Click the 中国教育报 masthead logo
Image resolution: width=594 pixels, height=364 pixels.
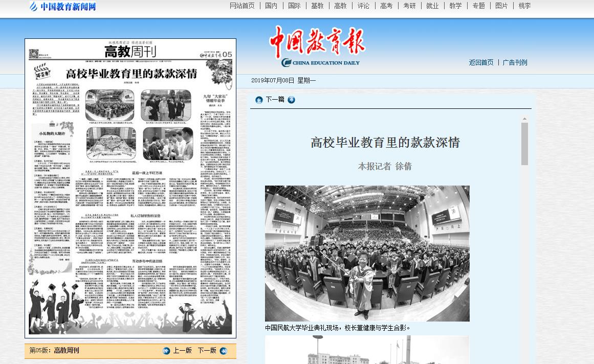coord(317,46)
